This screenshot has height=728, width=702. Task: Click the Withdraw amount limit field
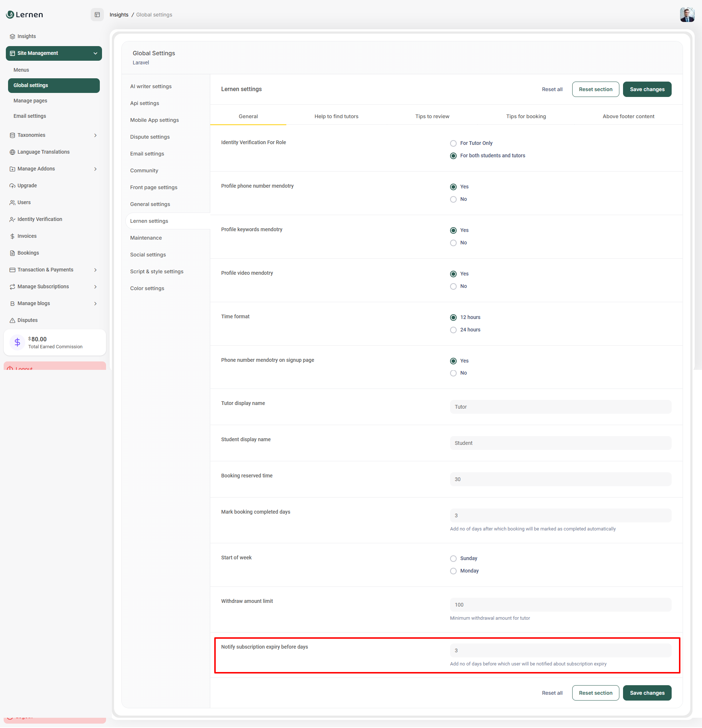click(x=560, y=605)
